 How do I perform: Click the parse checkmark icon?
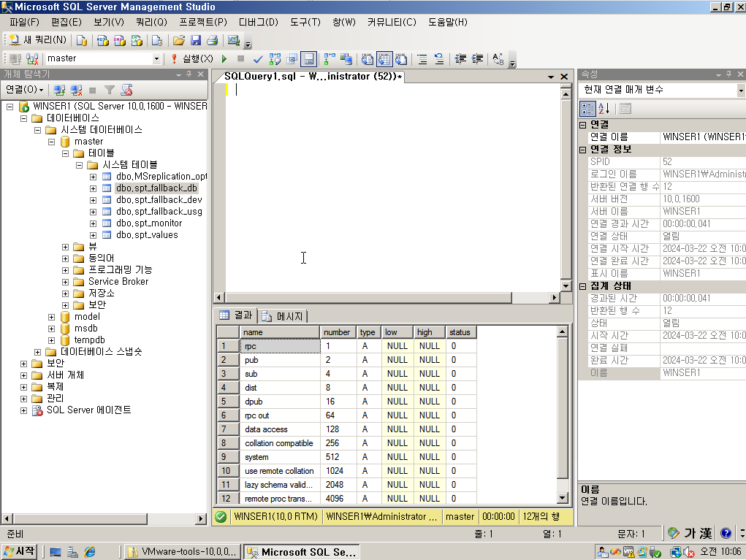tap(258, 59)
